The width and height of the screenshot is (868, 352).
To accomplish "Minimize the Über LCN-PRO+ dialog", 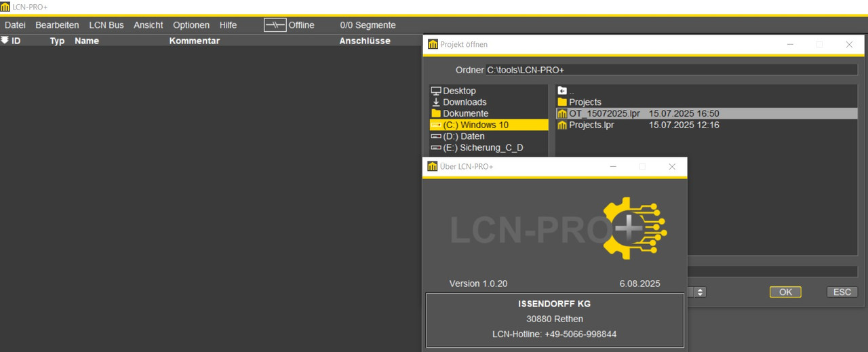I will tap(613, 166).
